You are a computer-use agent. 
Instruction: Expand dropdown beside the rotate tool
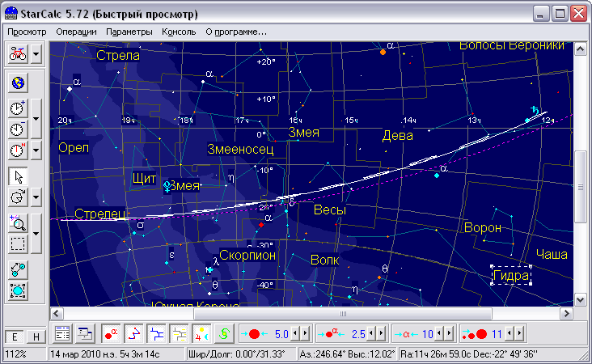pyautogui.click(x=37, y=197)
